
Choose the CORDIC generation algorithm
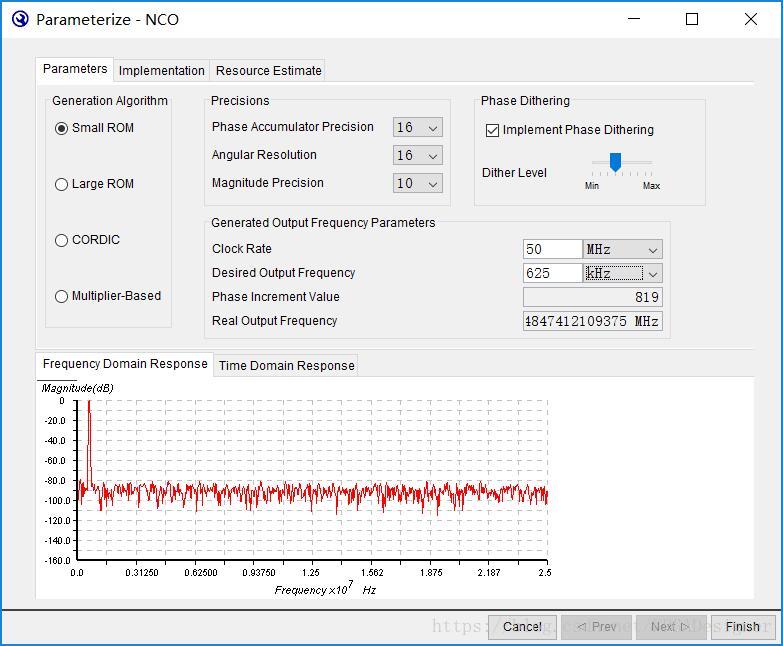coord(61,240)
